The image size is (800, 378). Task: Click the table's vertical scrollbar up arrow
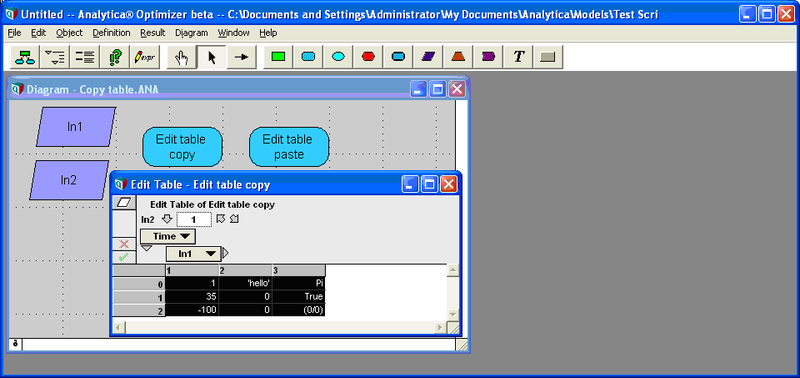click(453, 270)
